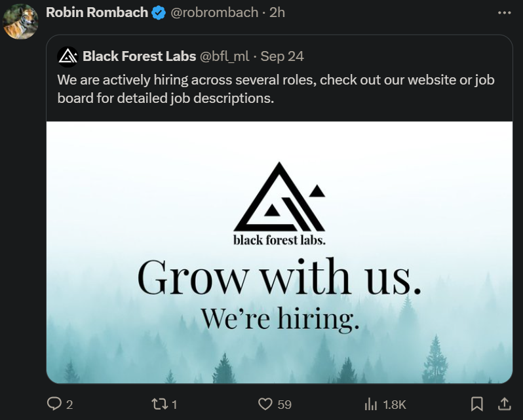Click the 1.8K views count
This screenshot has height=420, width=523.
pos(395,405)
